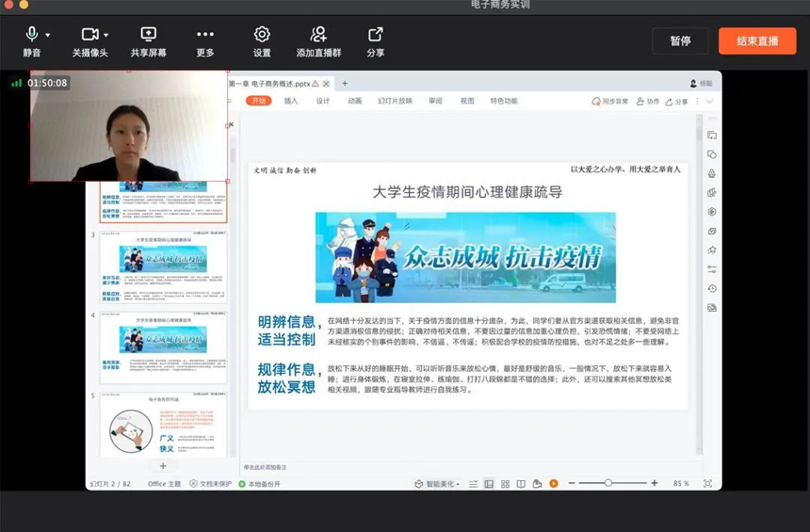Viewport: 810px width, 532px height.
Task: Click the 单击此处添加备注 notes field
Action: pyautogui.click(x=265, y=467)
